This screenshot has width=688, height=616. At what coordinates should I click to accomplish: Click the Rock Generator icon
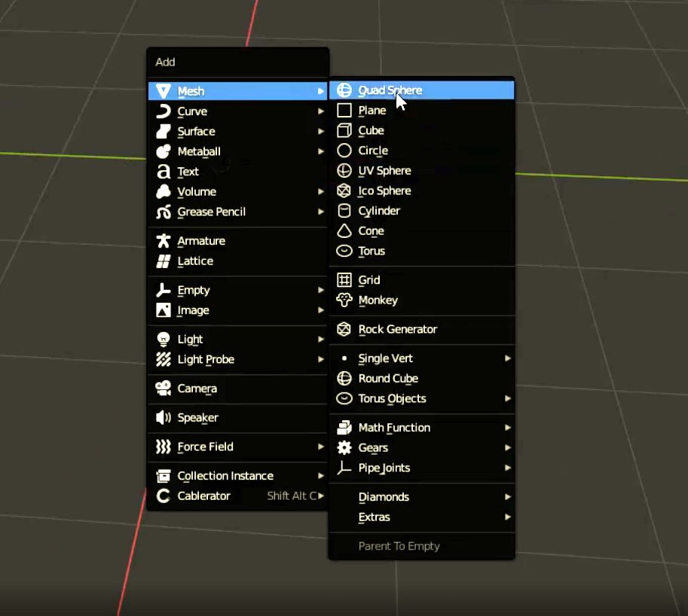tap(344, 329)
